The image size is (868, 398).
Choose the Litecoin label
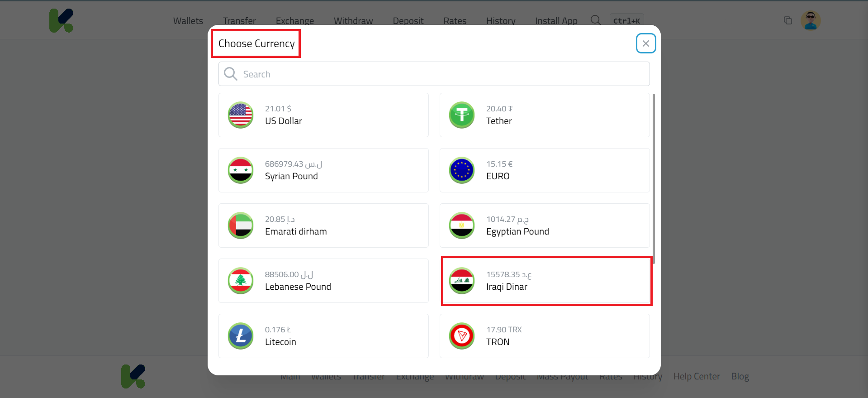280,342
